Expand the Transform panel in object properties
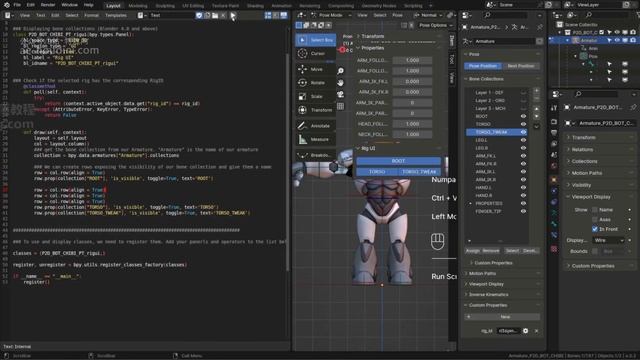 click(x=600, y=138)
